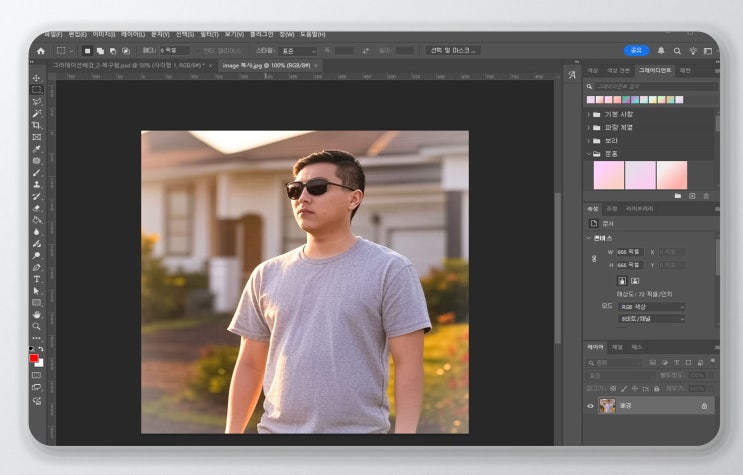
Task: Toggle the lock on the 배경 layer
Action: 704,406
